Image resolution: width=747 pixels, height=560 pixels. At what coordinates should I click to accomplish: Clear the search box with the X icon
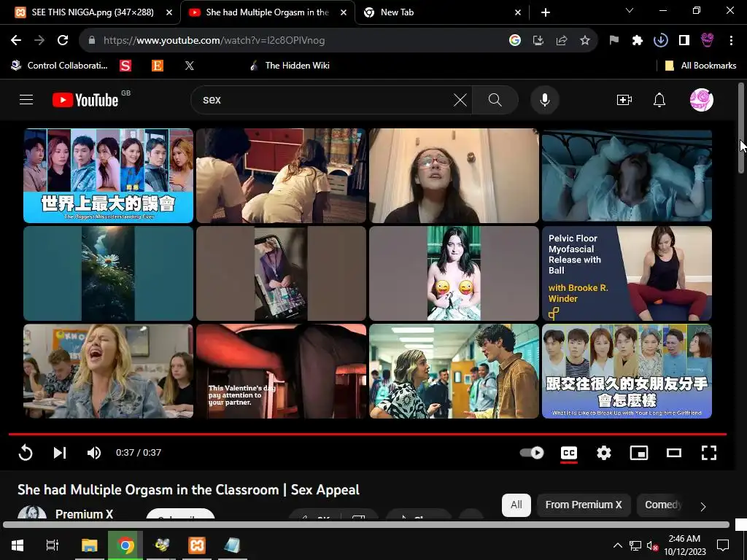click(x=460, y=100)
